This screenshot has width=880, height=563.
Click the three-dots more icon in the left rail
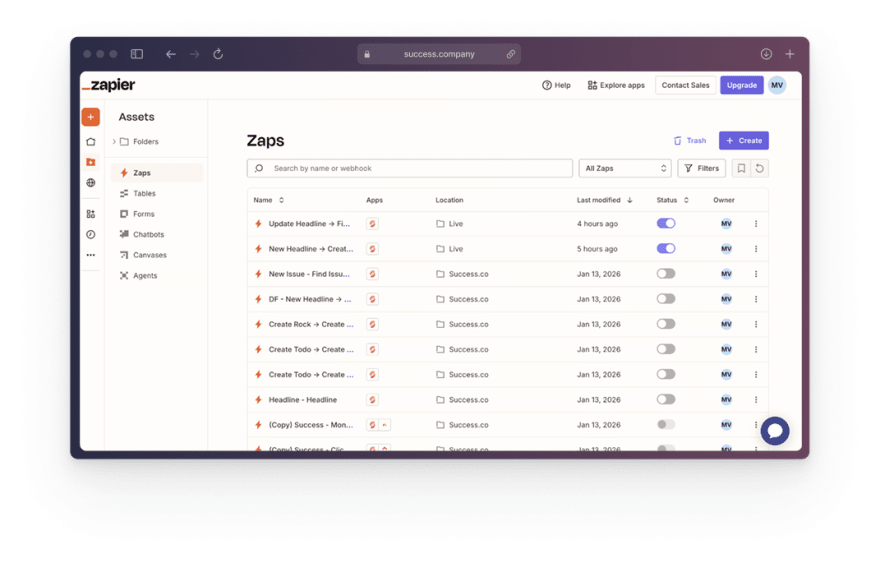pos(91,255)
